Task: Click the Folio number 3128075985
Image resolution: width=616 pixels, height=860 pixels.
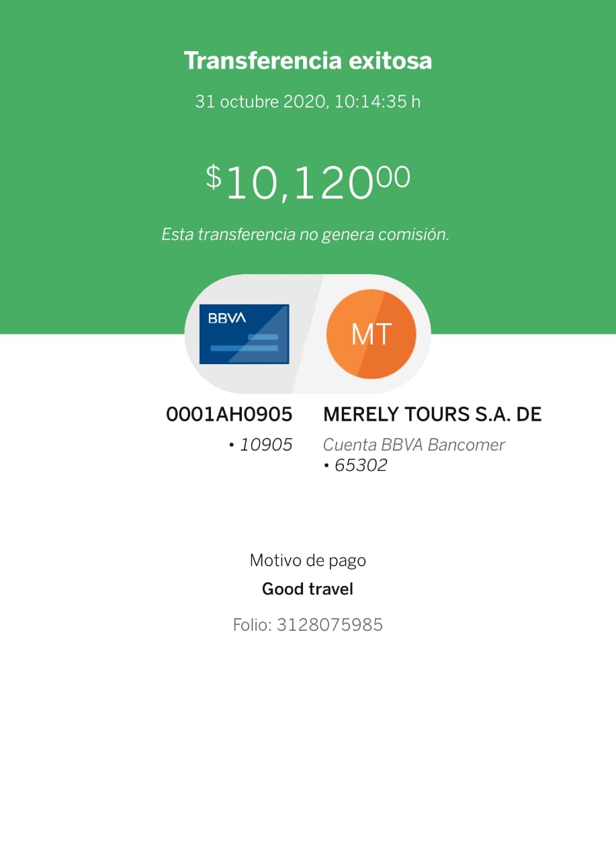Action: click(x=308, y=625)
